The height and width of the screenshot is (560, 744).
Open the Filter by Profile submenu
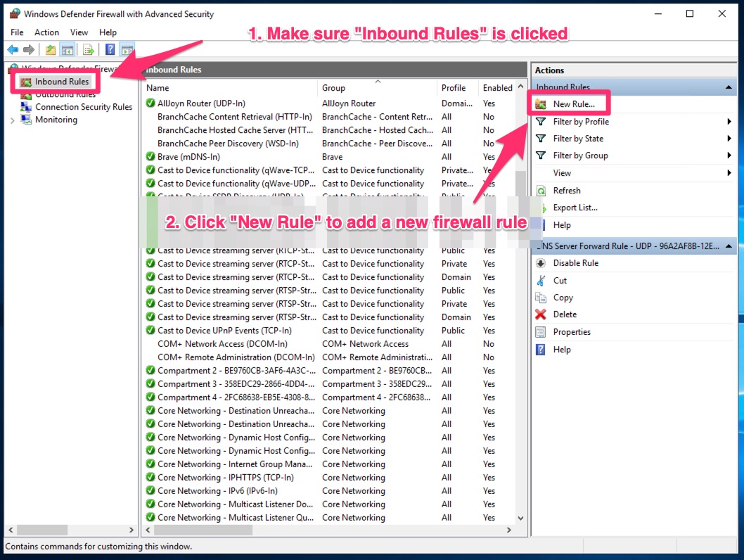point(581,122)
